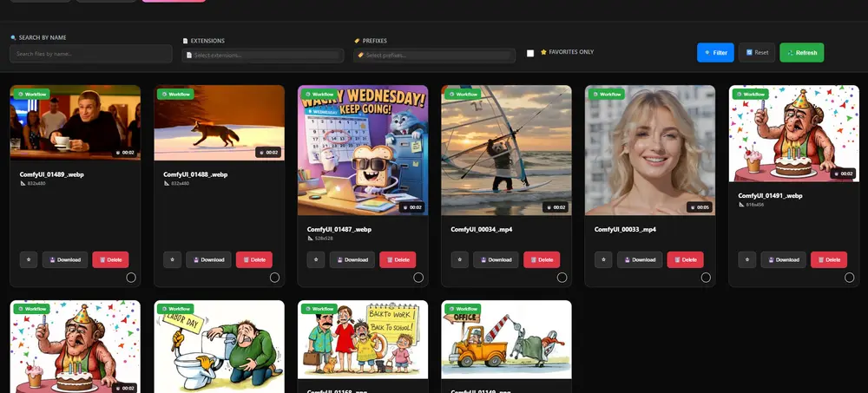Click the Workflow badge on the blonde woman thumbnail
The height and width of the screenshot is (393, 868).
coord(607,94)
